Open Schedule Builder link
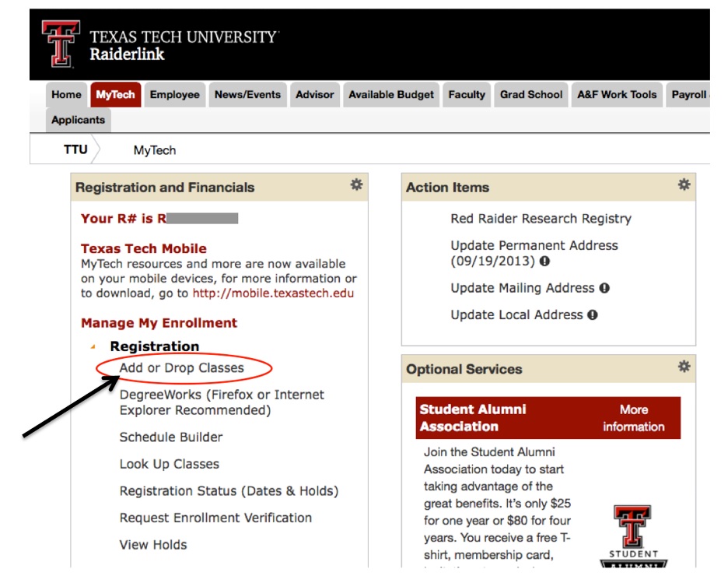The width and height of the screenshot is (728, 583). coord(171,437)
